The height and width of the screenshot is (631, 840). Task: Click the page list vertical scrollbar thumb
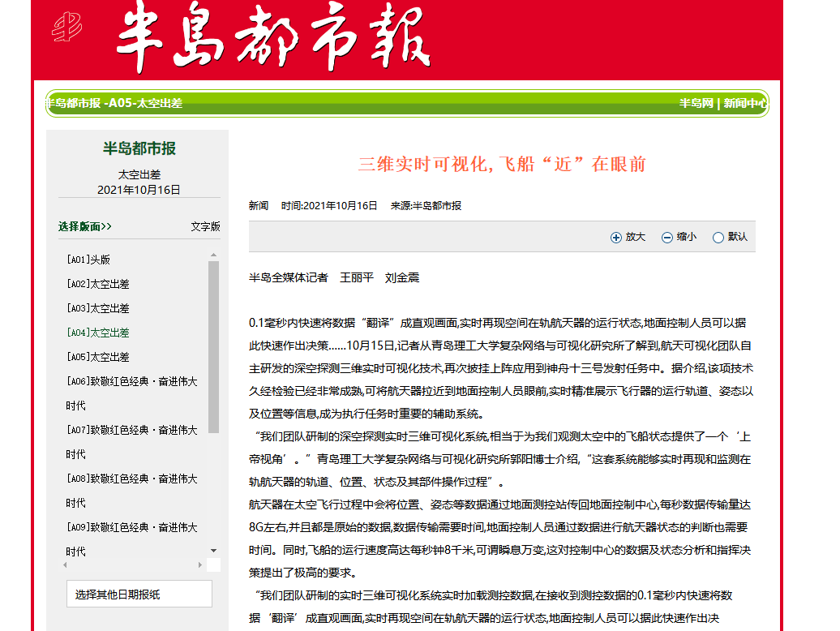tap(214, 347)
